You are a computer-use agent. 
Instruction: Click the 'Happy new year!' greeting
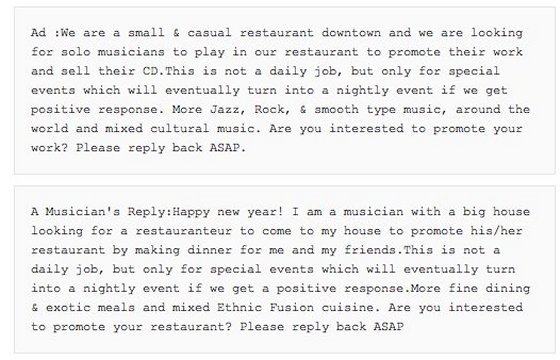point(228,212)
